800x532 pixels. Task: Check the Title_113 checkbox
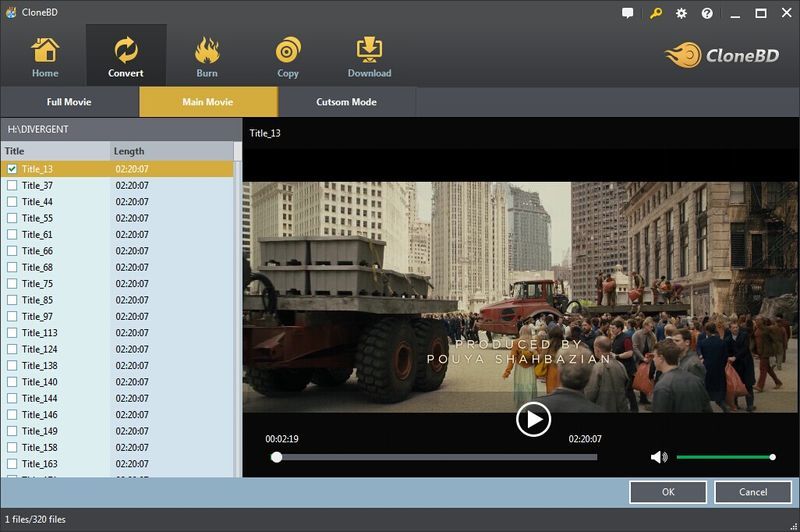click(x=12, y=333)
